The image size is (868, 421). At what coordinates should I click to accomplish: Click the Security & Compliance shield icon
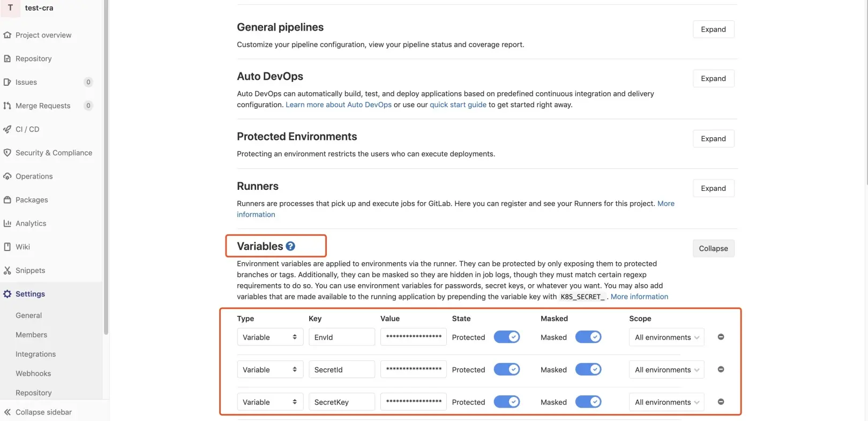[x=7, y=153]
